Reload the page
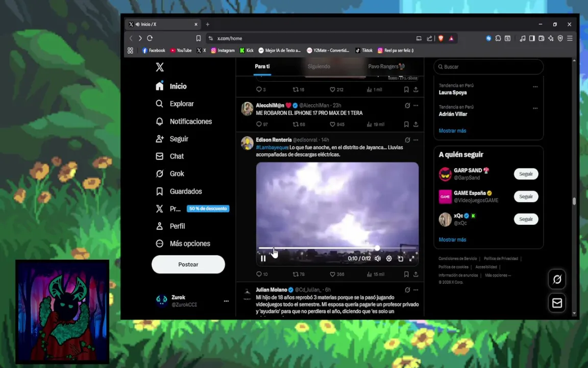The width and height of the screenshot is (588, 368). pyautogui.click(x=150, y=38)
